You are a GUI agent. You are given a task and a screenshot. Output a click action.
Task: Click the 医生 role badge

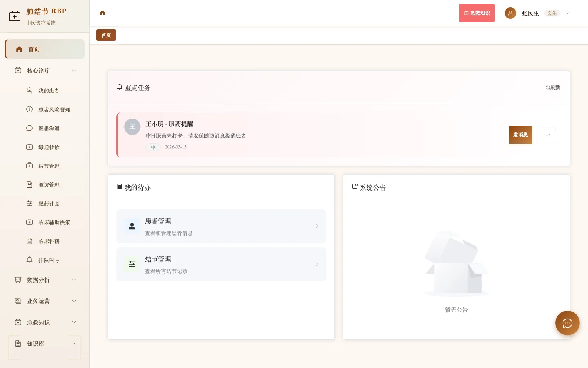tap(552, 13)
